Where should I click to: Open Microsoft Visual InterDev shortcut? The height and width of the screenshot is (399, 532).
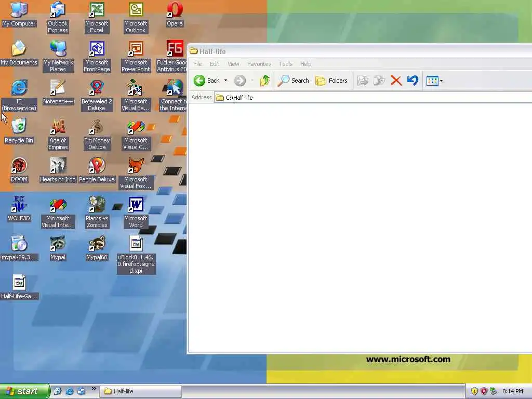(58, 212)
